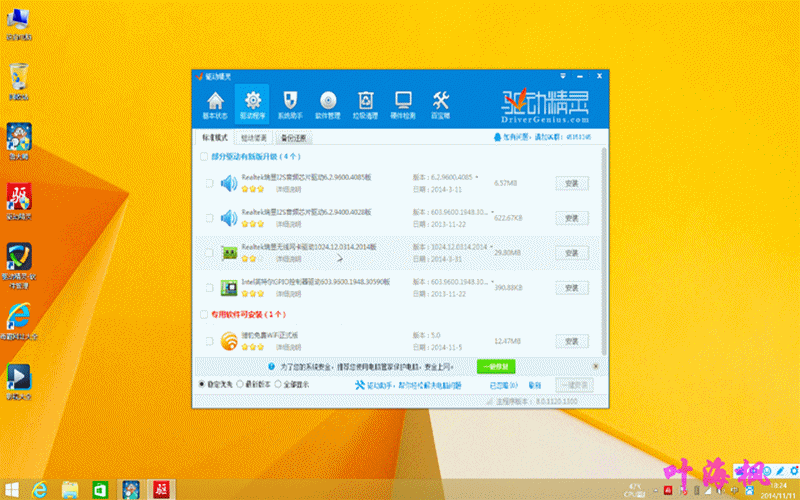Image resolution: width=800 pixels, height=500 pixels.
Task: Expand version dropdown for the 622.67KB driver
Action: pos(491,212)
